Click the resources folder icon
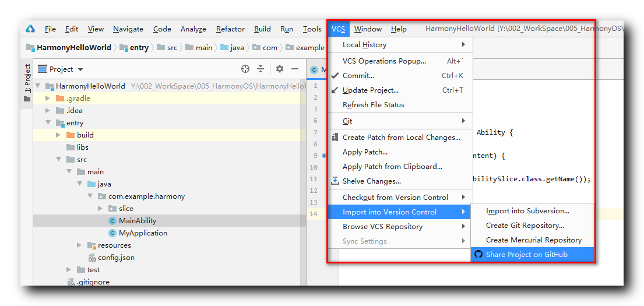This screenshot has width=644, height=306. pos(92,245)
